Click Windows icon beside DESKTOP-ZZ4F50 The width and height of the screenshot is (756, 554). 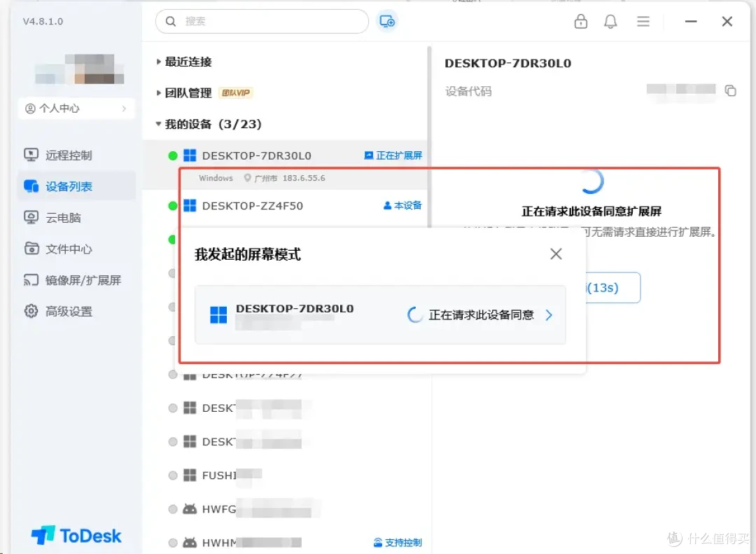pos(190,206)
